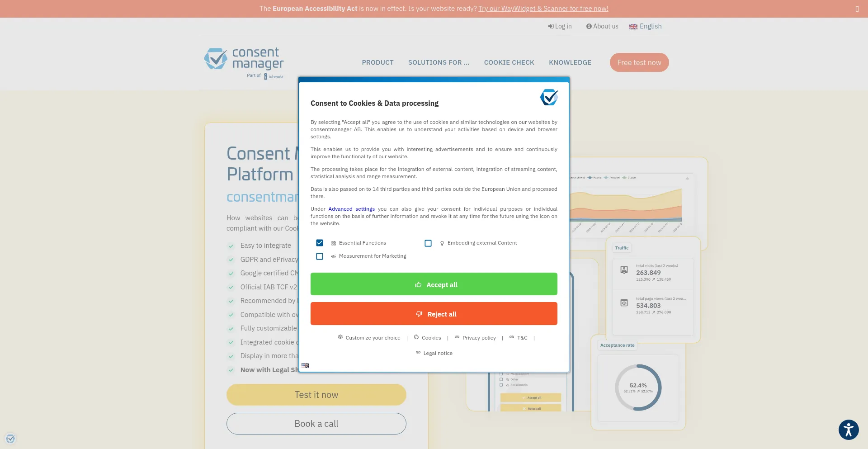Click the 263.849 total visits value
The width and height of the screenshot is (868, 449).
pyautogui.click(x=648, y=273)
